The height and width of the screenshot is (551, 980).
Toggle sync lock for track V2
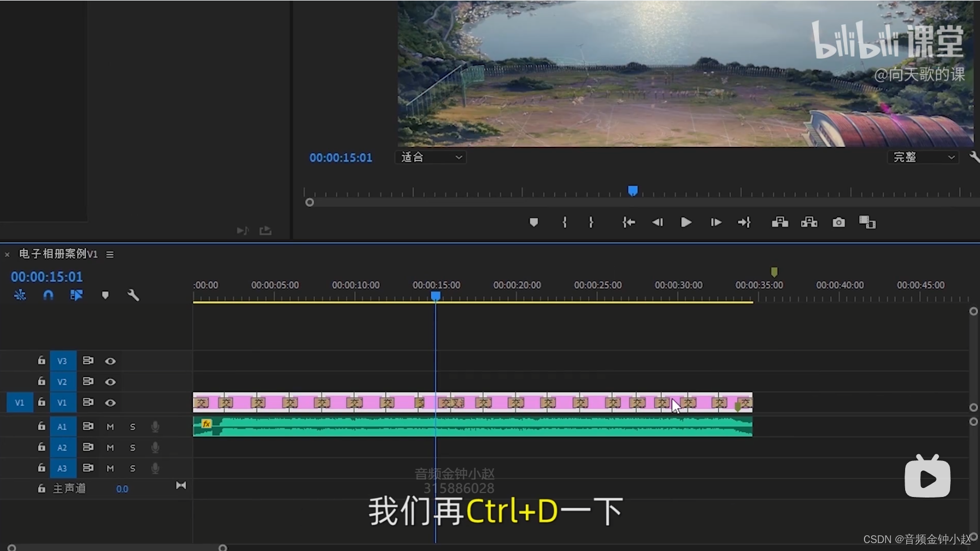(88, 381)
